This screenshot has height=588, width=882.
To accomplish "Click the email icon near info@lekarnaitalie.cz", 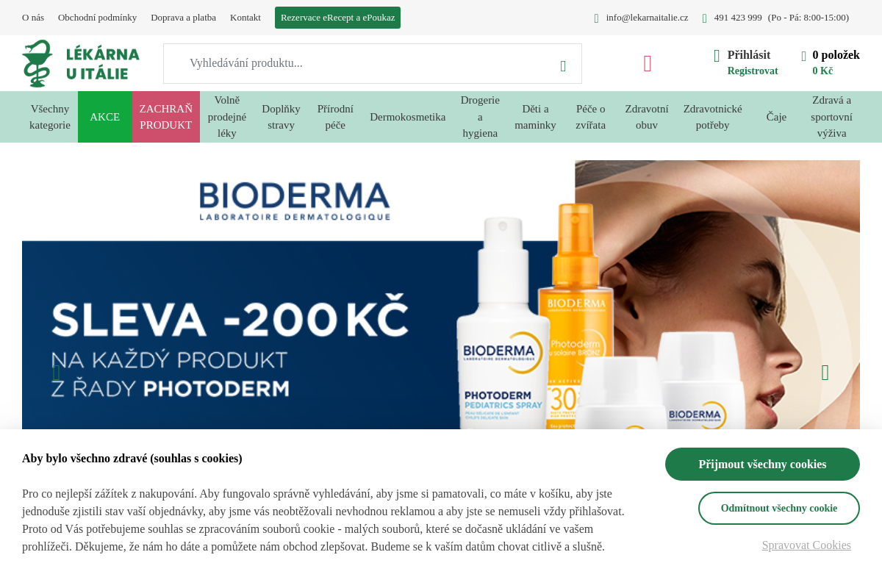I will pyautogui.click(x=596, y=18).
